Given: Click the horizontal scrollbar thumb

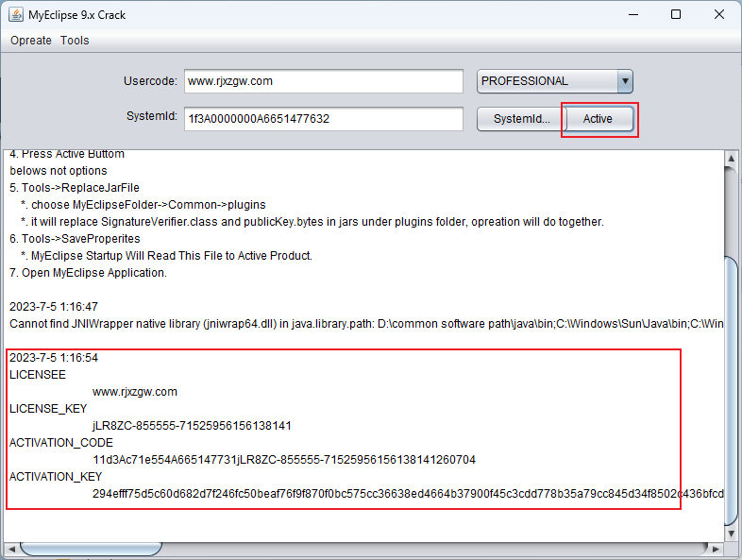Looking at the screenshot, I should pyautogui.click(x=91, y=549).
